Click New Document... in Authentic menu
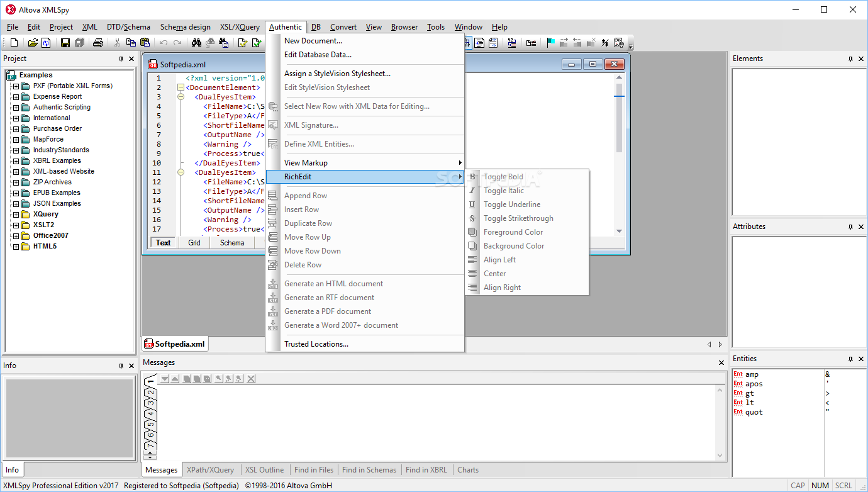 click(x=365, y=41)
